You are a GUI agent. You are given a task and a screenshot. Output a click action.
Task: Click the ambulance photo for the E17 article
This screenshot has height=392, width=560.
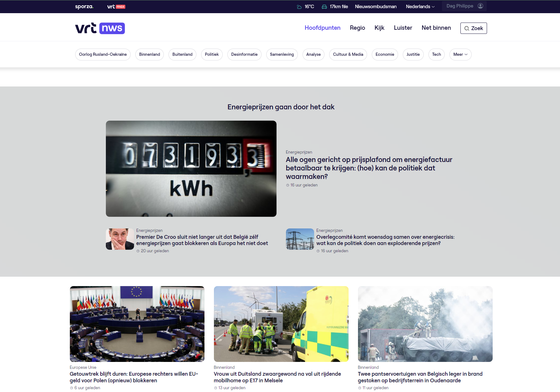pos(281,324)
